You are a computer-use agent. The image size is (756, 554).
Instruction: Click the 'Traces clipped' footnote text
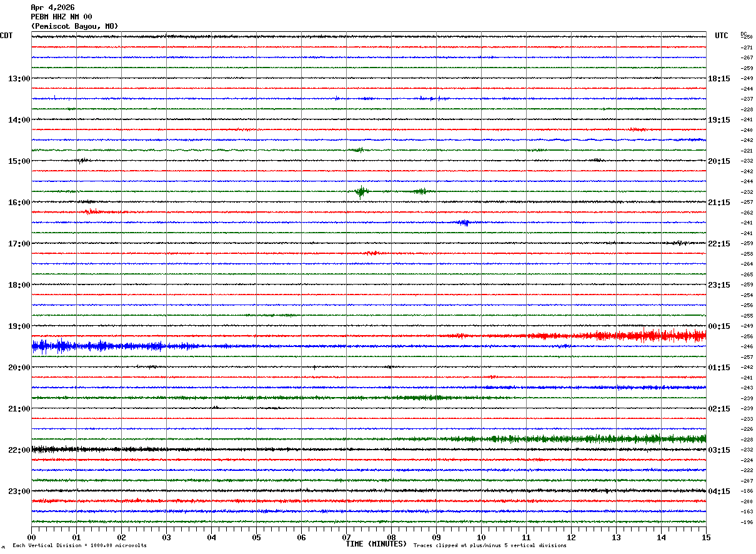490,546
